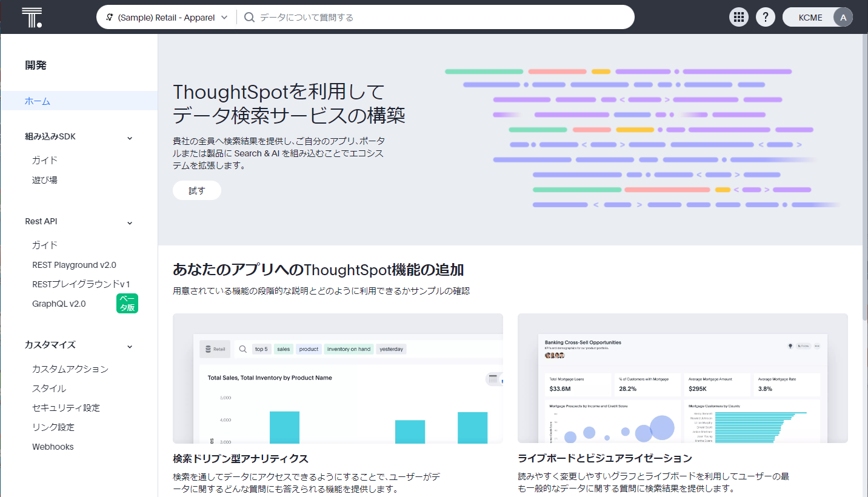Open REST Playground v2.0
Viewport: 868px width, 497px height.
[74, 265]
